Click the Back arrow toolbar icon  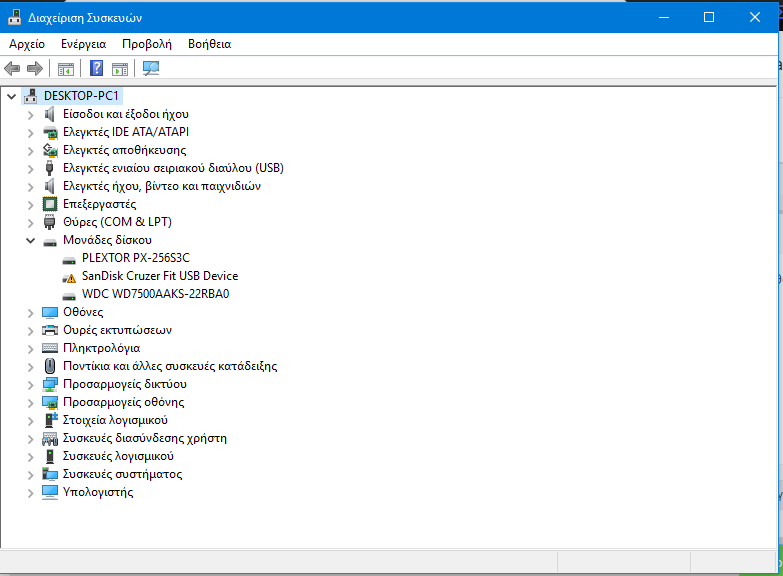tap(12, 68)
